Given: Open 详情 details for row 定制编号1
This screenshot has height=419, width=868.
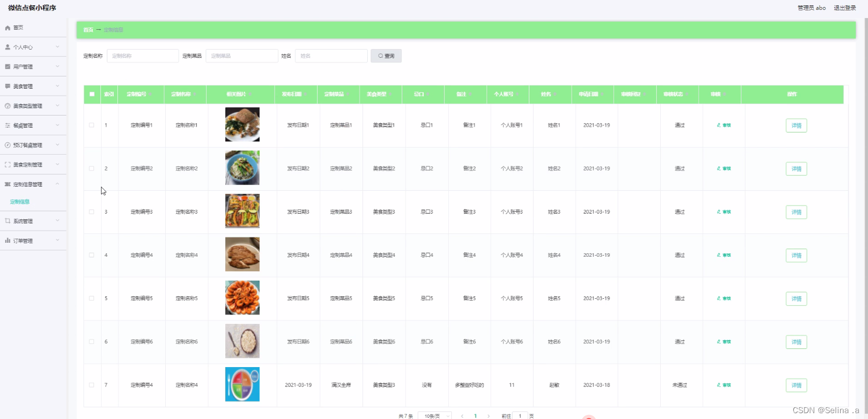Looking at the screenshot, I should pyautogui.click(x=796, y=125).
